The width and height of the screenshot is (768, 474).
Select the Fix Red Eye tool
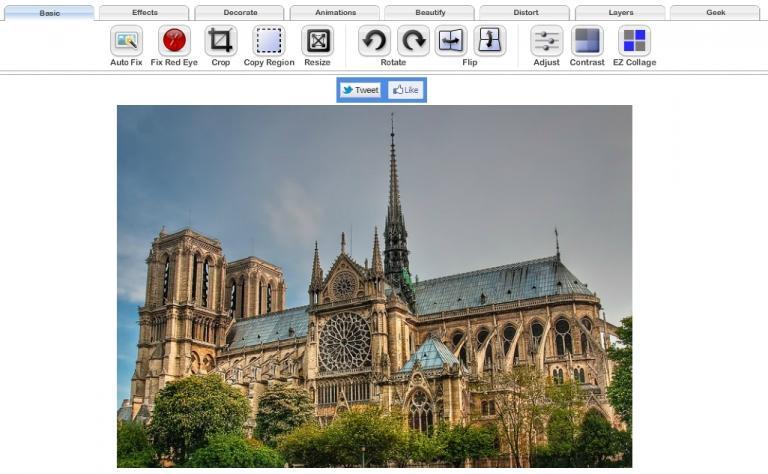coord(174,41)
